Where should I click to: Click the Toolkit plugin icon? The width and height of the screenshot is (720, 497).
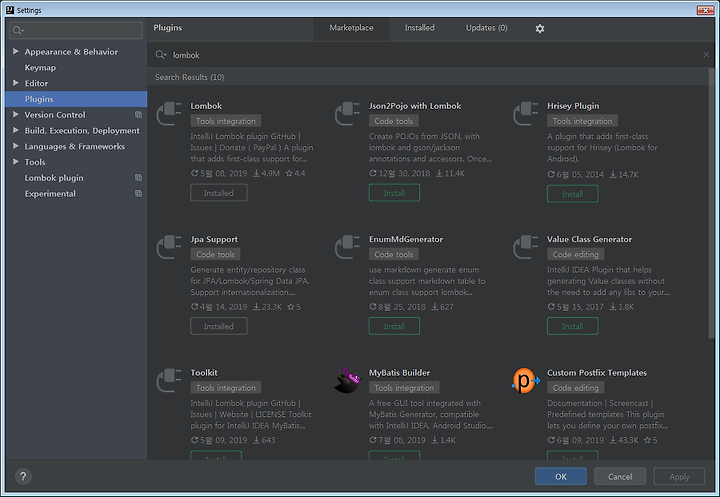(x=169, y=380)
